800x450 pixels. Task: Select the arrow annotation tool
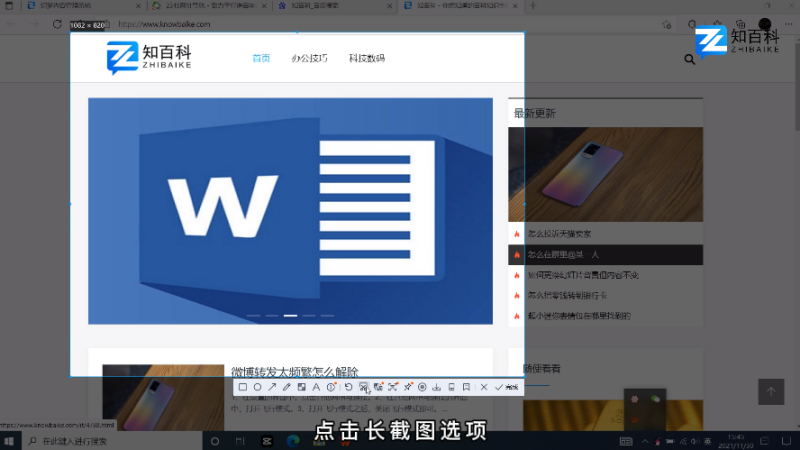click(x=272, y=387)
